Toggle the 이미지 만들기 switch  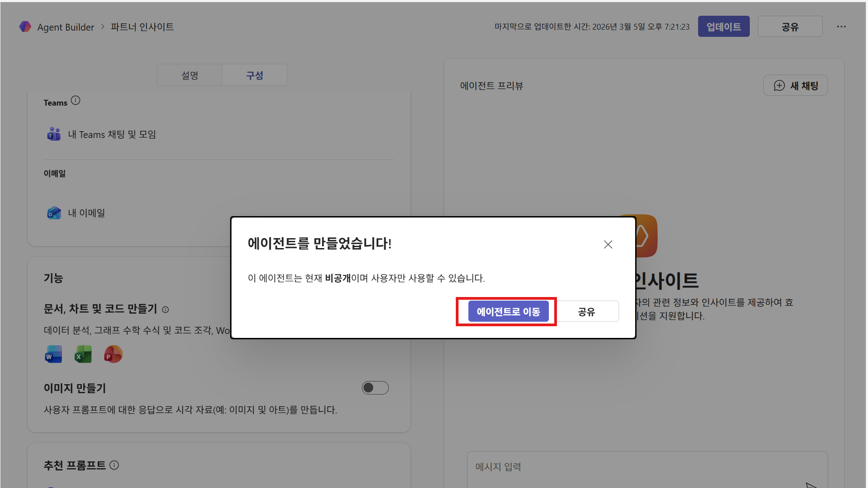coord(375,388)
